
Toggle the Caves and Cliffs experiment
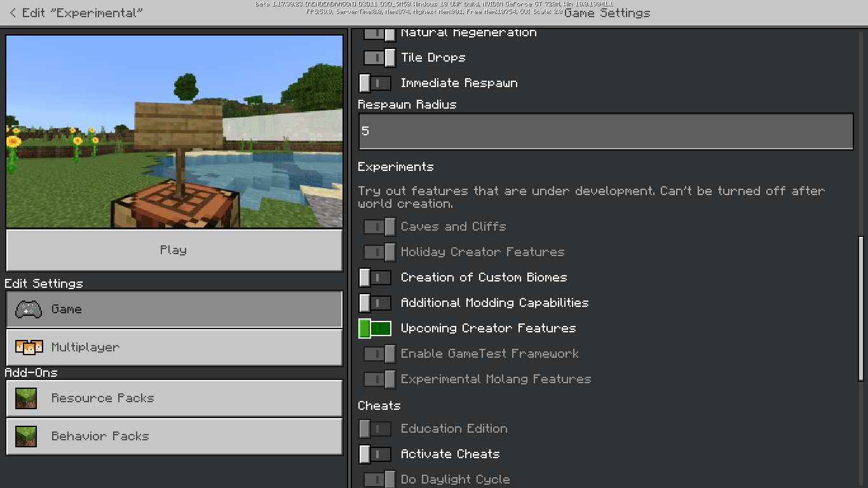pos(379,227)
